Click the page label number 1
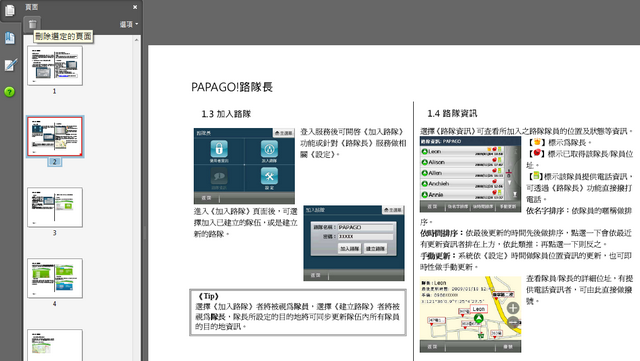 tap(54, 91)
